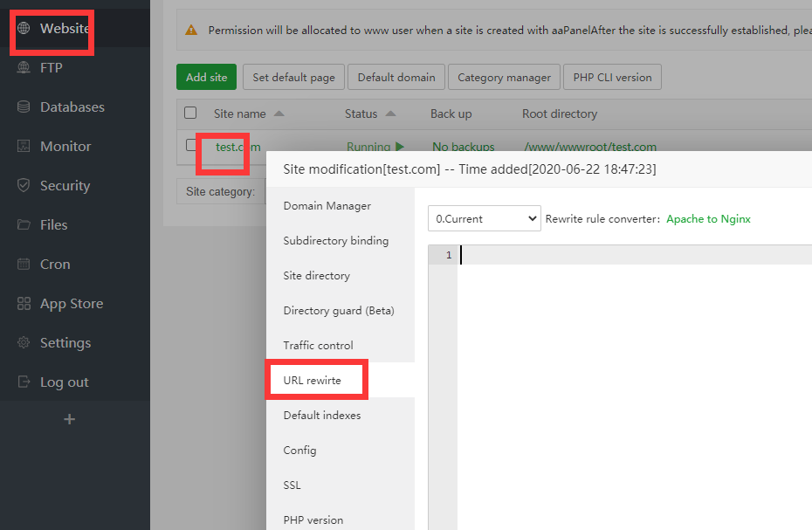Click the Databases icon in sidebar

click(24, 107)
